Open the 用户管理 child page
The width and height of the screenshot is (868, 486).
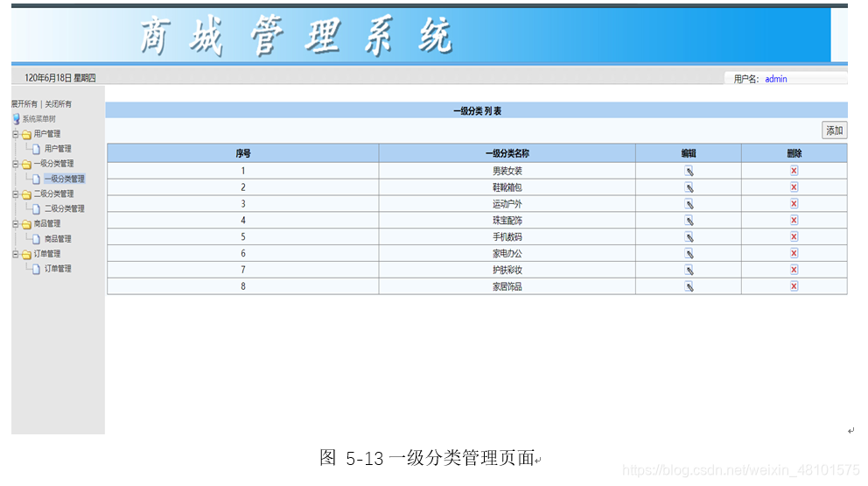tap(58, 149)
